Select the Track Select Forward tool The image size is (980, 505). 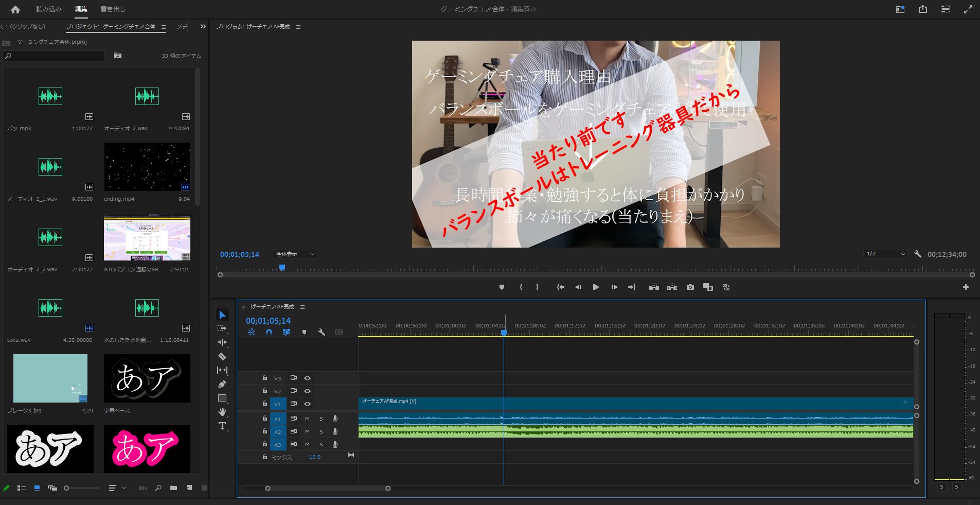(222, 328)
